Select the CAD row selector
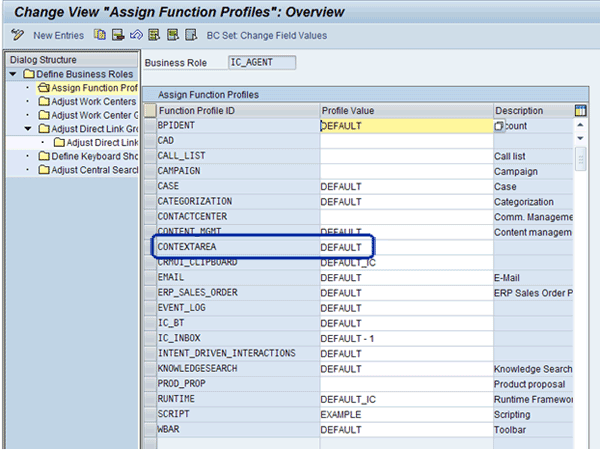Viewport: 600px width, 450px height. pos(150,141)
